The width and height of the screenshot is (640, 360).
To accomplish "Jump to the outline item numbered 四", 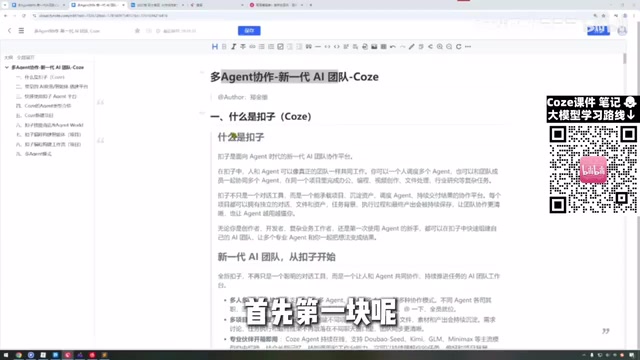I will click(43, 106).
